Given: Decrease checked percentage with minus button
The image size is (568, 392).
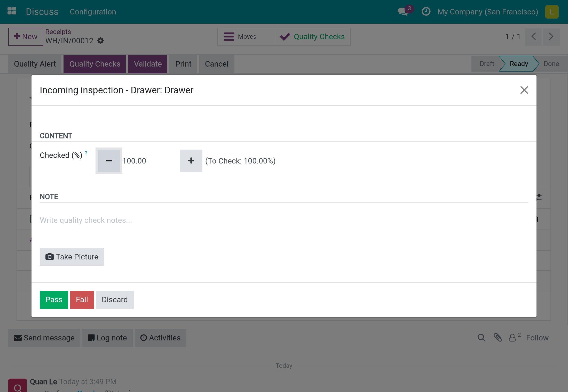Looking at the screenshot, I should 109,161.
